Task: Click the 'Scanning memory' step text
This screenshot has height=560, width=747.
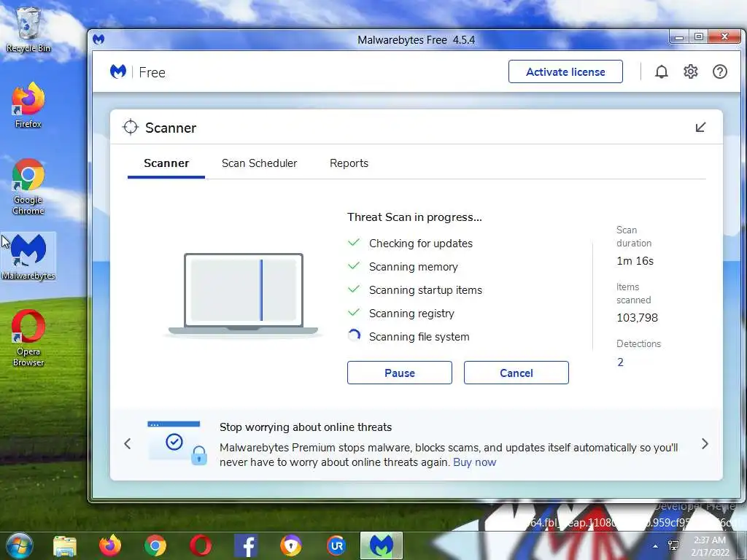Action: pyautogui.click(x=413, y=267)
